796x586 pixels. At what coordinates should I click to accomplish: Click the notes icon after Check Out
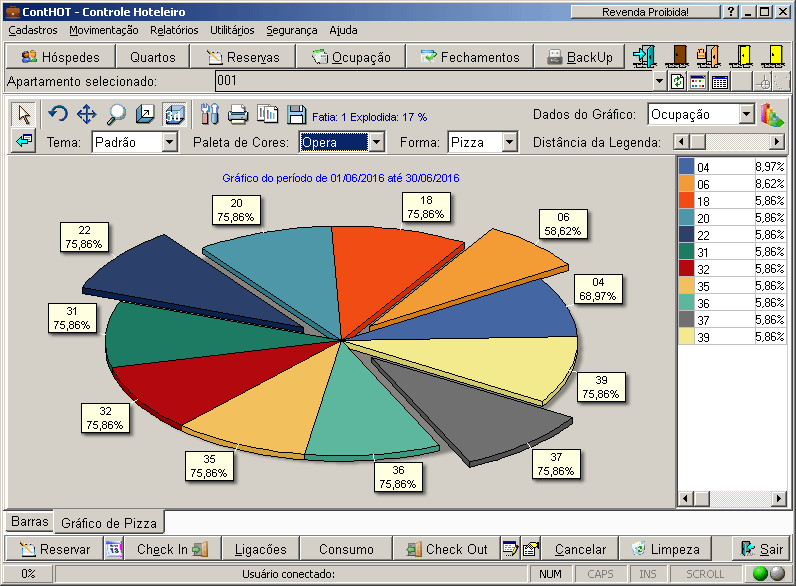click(x=510, y=548)
